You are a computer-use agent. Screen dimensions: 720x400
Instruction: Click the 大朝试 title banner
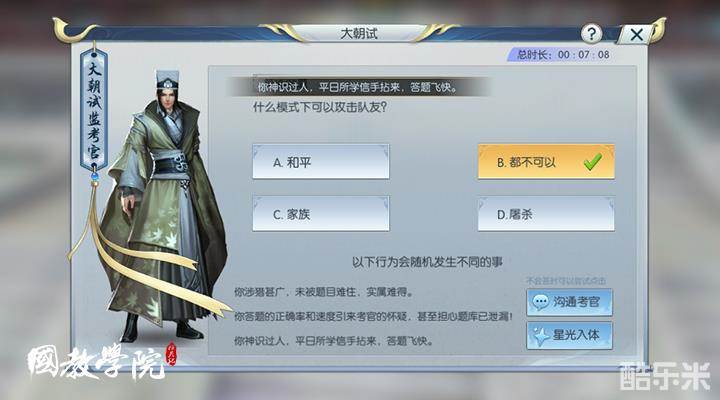click(359, 34)
